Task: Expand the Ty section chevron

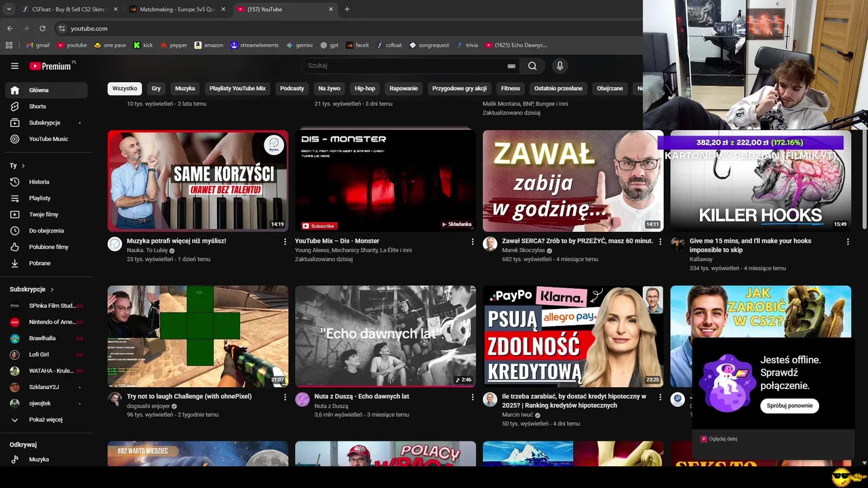Action: (23, 165)
